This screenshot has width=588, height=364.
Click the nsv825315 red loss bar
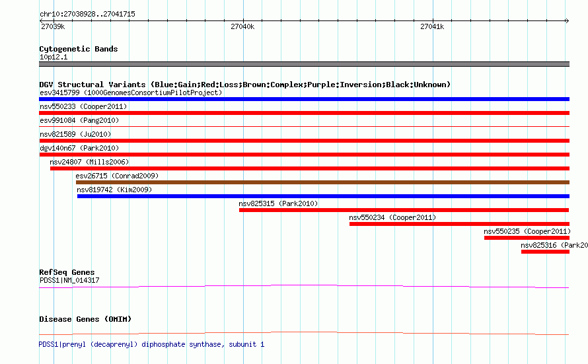tap(404, 210)
